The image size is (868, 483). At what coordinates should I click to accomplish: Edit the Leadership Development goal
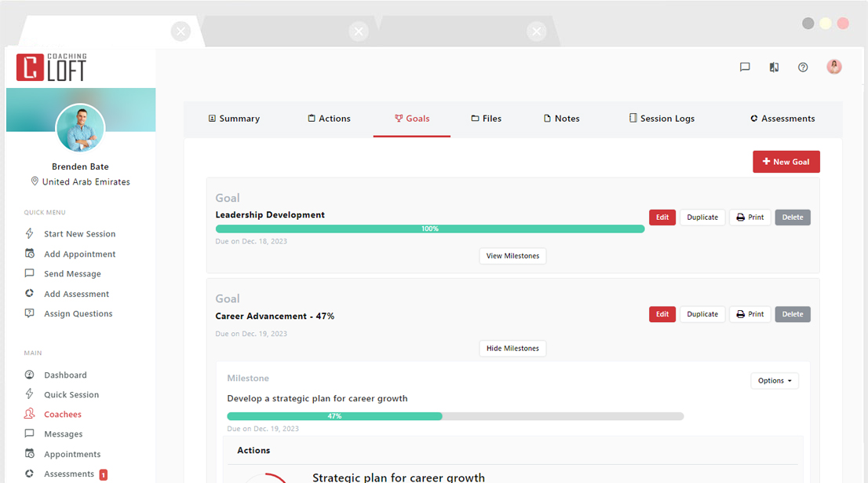[662, 218]
